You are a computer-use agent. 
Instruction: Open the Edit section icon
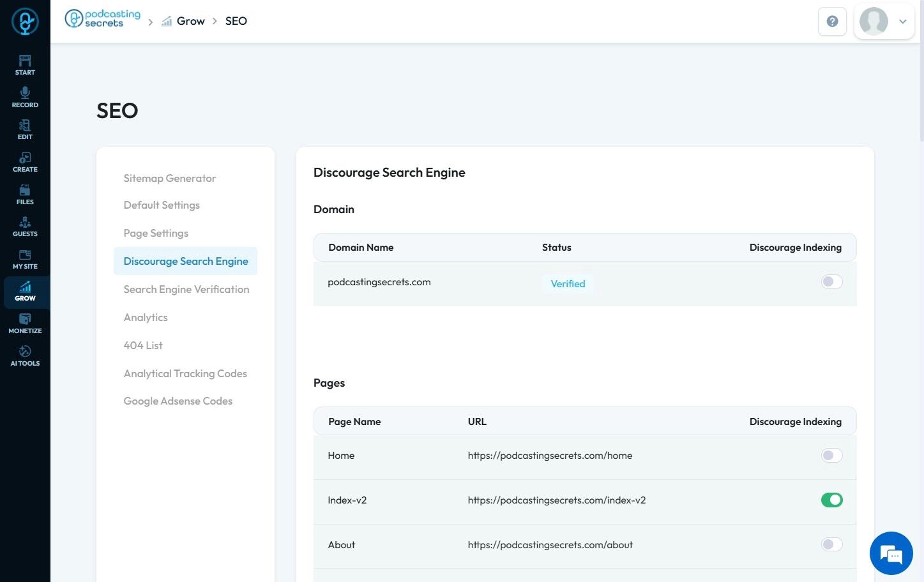[25, 129]
